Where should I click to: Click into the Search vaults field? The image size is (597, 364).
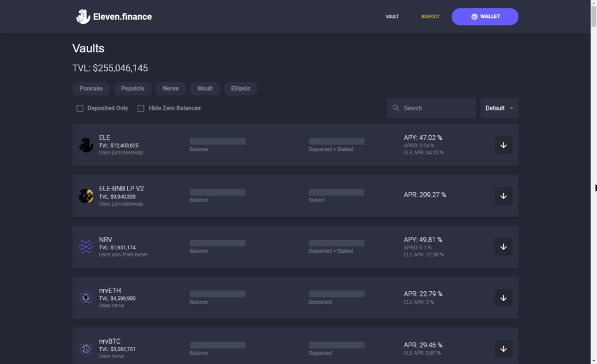pyautogui.click(x=437, y=108)
